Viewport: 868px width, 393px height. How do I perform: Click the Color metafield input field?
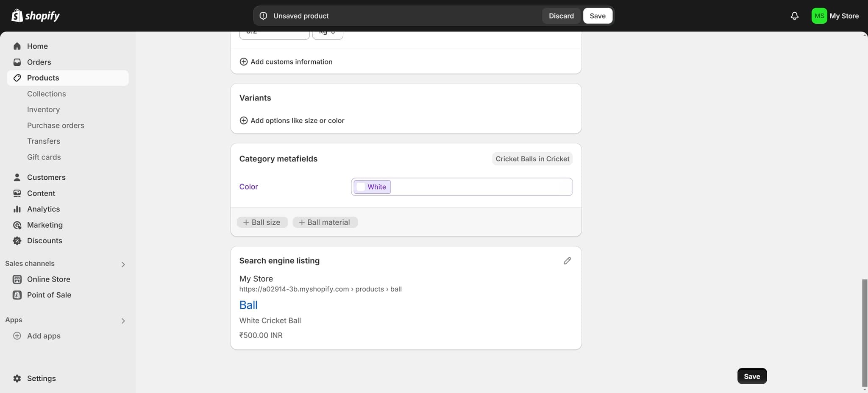pyautogui.click(x=481, y=187)
